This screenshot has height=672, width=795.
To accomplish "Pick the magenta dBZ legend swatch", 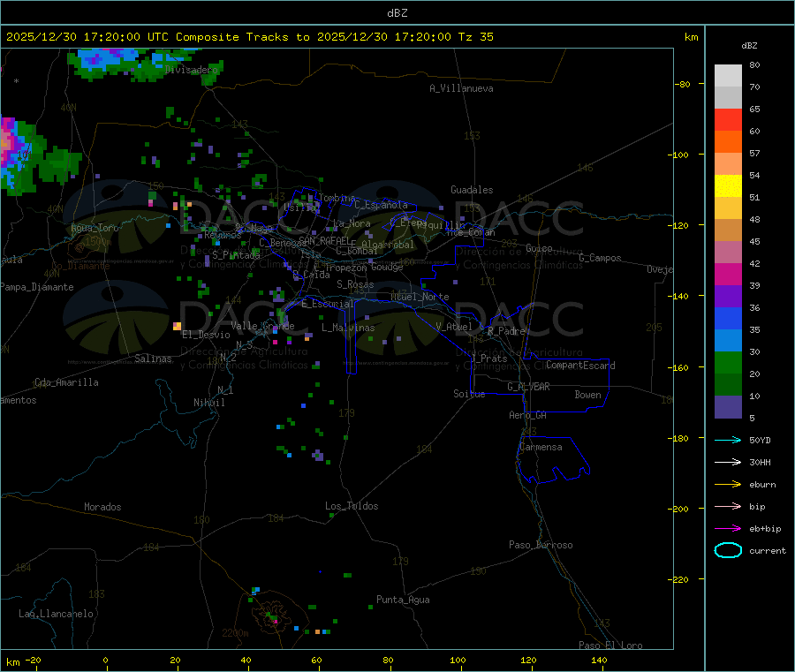I will [728, 274].
